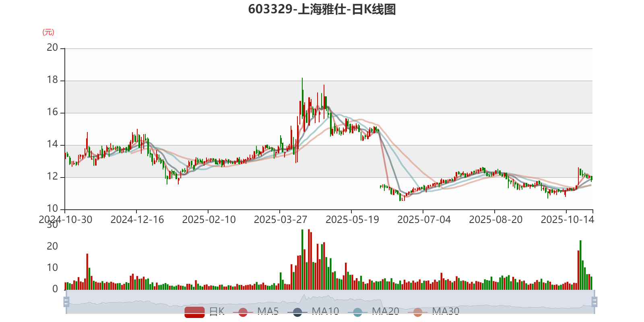Toggle the 日K candlestick series in legend
The image size is (644, 322).
(204, 312)
